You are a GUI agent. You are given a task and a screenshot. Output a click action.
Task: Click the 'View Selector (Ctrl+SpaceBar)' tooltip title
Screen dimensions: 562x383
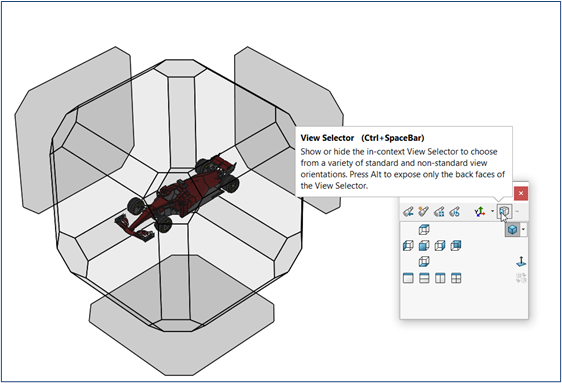point(362,138)
